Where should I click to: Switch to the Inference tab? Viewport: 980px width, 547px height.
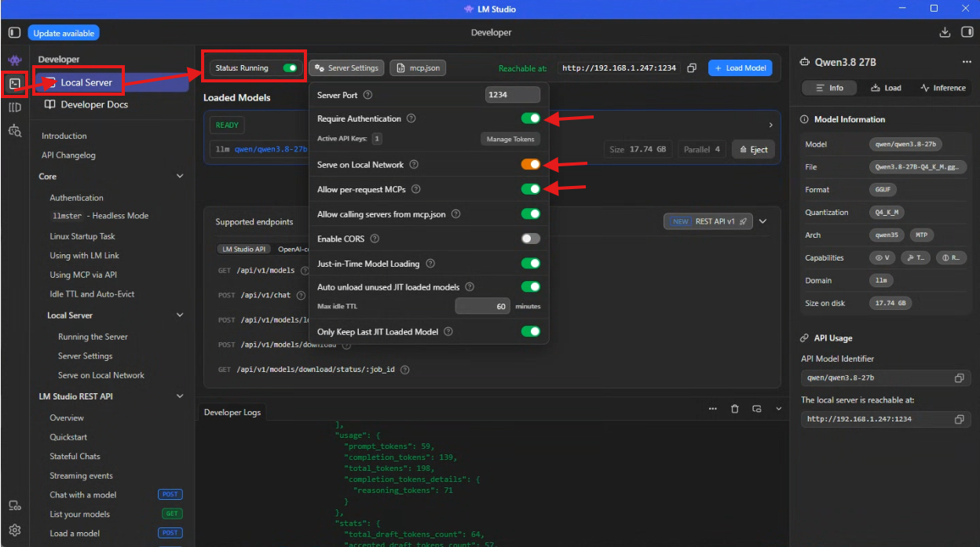[x=943, y=88]
